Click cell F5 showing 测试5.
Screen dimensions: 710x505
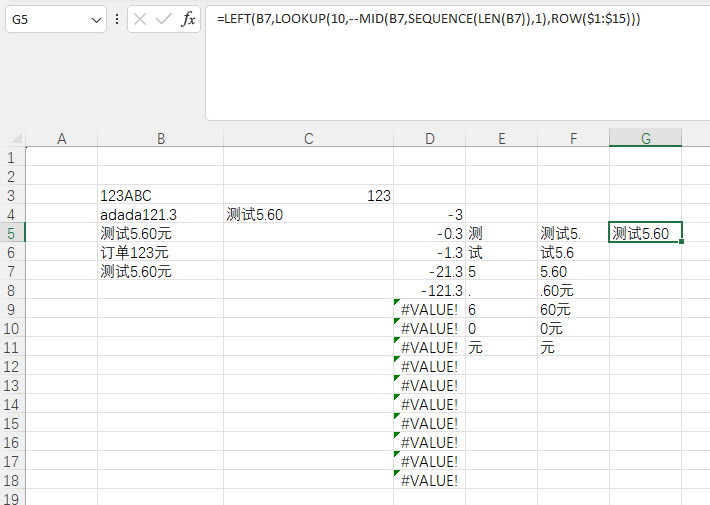coord(573,233)
